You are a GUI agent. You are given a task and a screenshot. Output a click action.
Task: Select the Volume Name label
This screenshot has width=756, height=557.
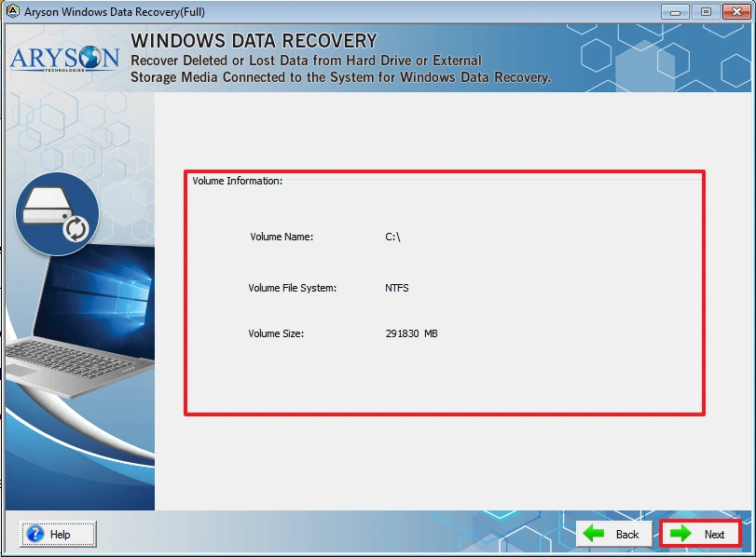(x=281, y=237)
